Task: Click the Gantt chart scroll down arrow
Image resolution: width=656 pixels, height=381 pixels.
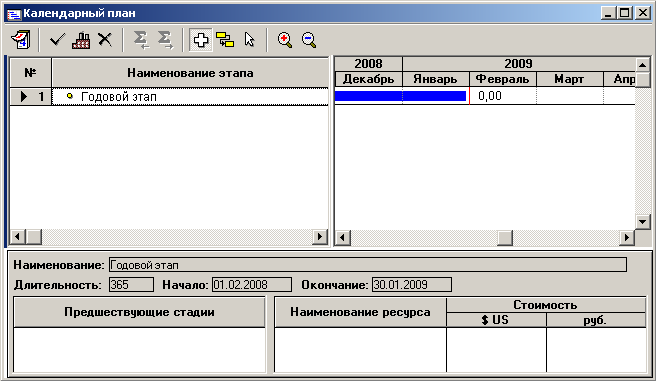Action: pos(642,221)
